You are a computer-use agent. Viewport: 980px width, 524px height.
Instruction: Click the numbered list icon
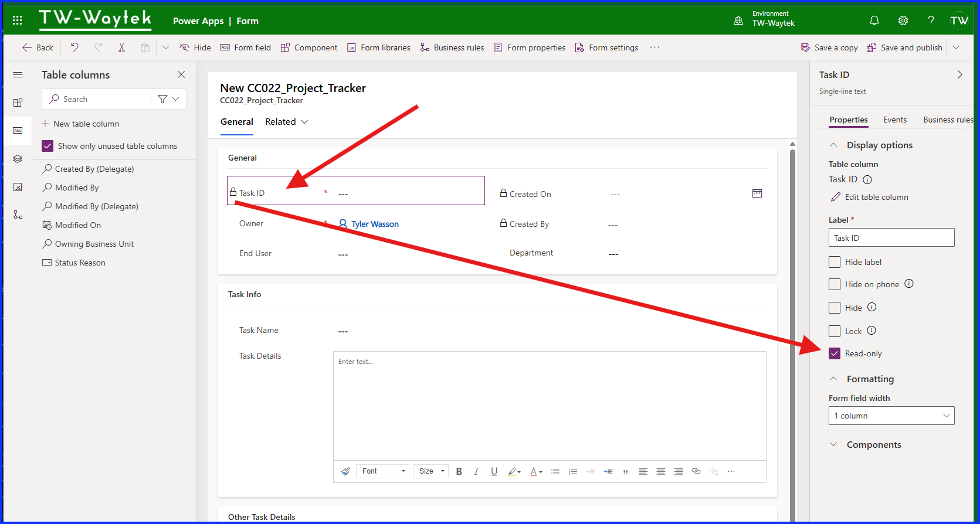point(573,471)
